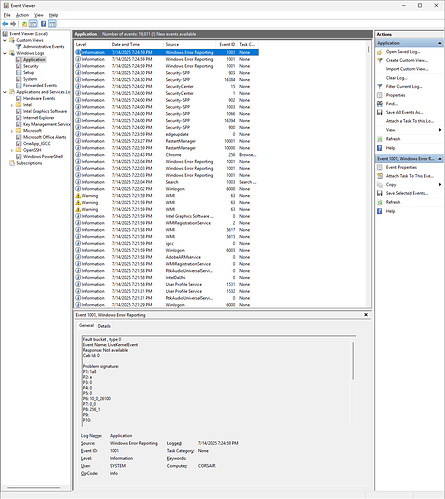This screenshot has width=445, height=499.
Task: Click the Up One Level toolbar icon
Action: click(x=24, y=24)
